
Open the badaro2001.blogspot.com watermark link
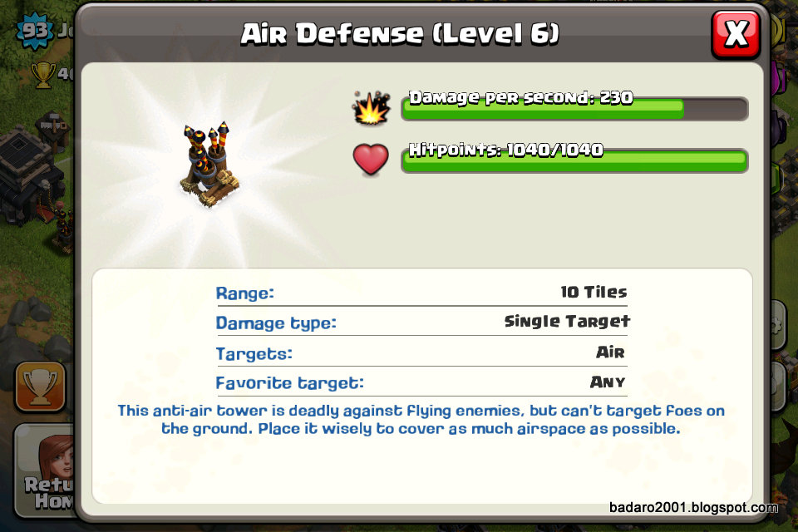[x=693, y=508]
